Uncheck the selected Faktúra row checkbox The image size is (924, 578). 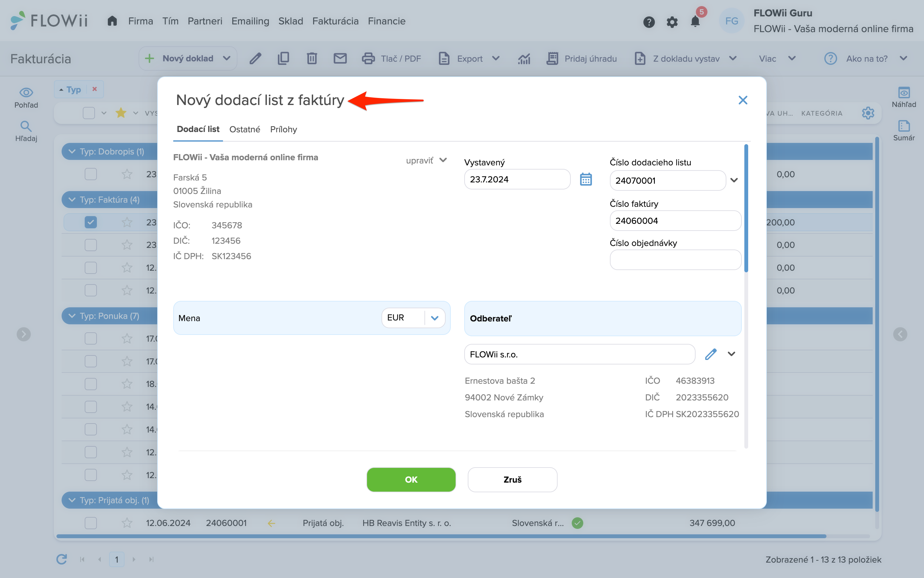(x=90, y=222)
